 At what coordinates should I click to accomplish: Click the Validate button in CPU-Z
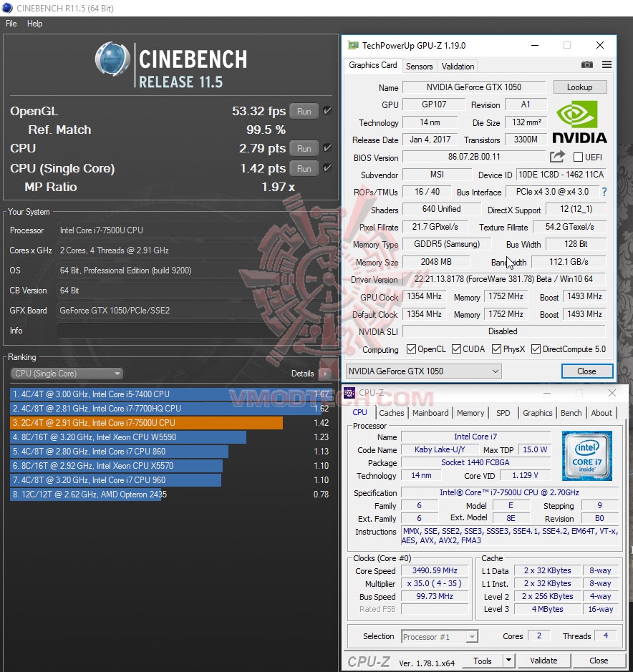(x=543, y=661)
